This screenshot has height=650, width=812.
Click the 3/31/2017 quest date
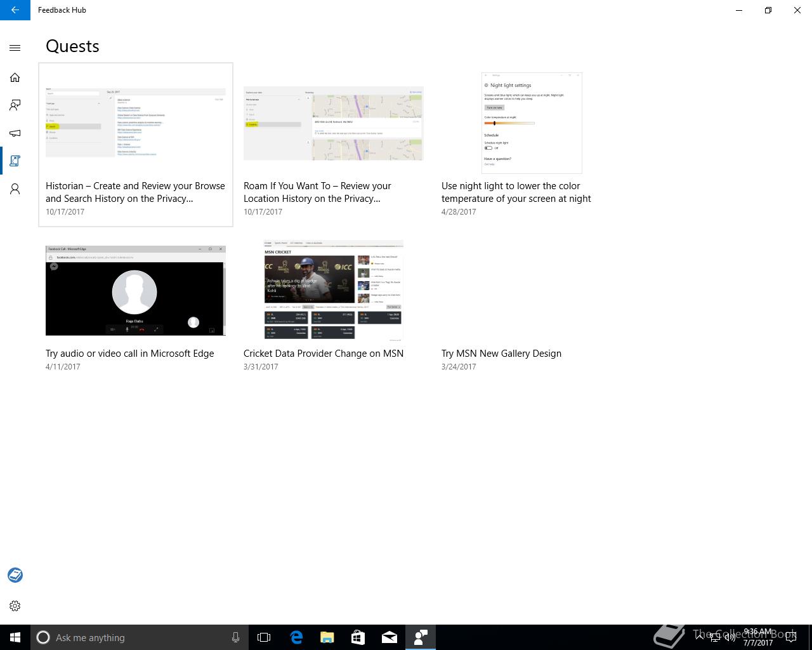point(261,367)
